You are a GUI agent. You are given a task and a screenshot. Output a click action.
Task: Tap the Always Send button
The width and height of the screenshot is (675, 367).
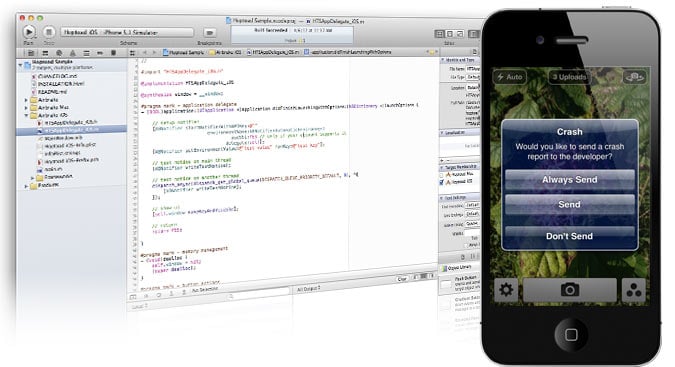pyautogui.click(x=569, y=180)
